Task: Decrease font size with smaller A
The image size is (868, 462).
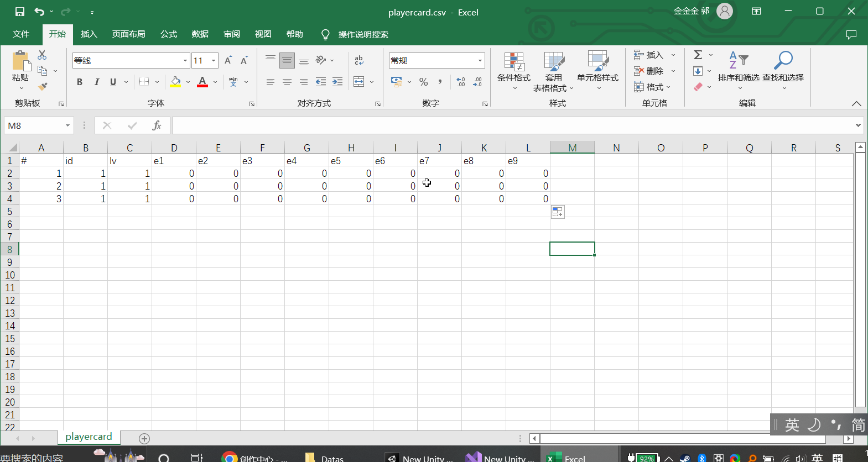Action: pyautogui.click(x=244, y=60)
